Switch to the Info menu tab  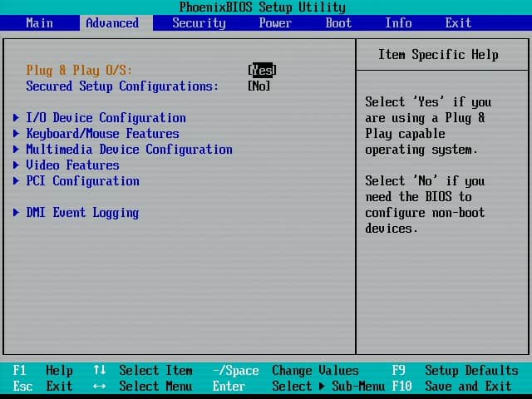398,23
